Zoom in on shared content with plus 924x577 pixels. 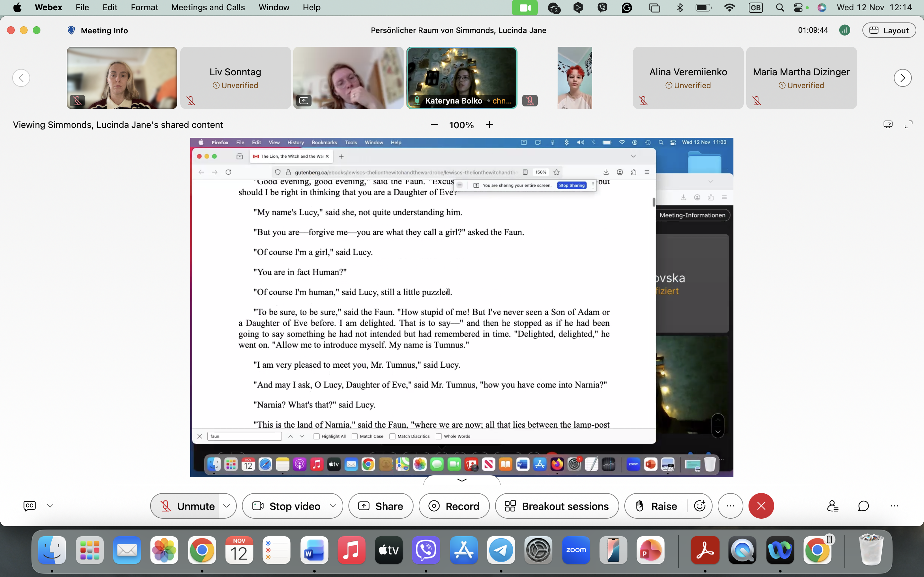[490, 124]
